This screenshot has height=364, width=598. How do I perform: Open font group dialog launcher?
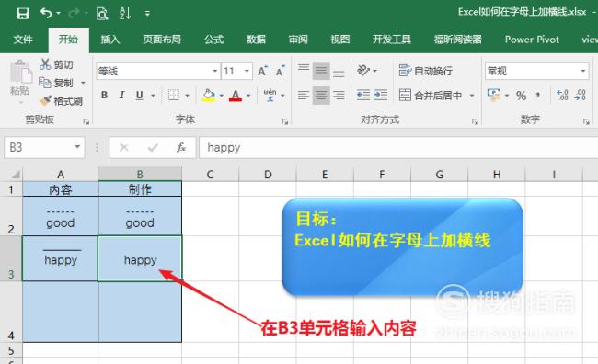click(x=285, y=121)
